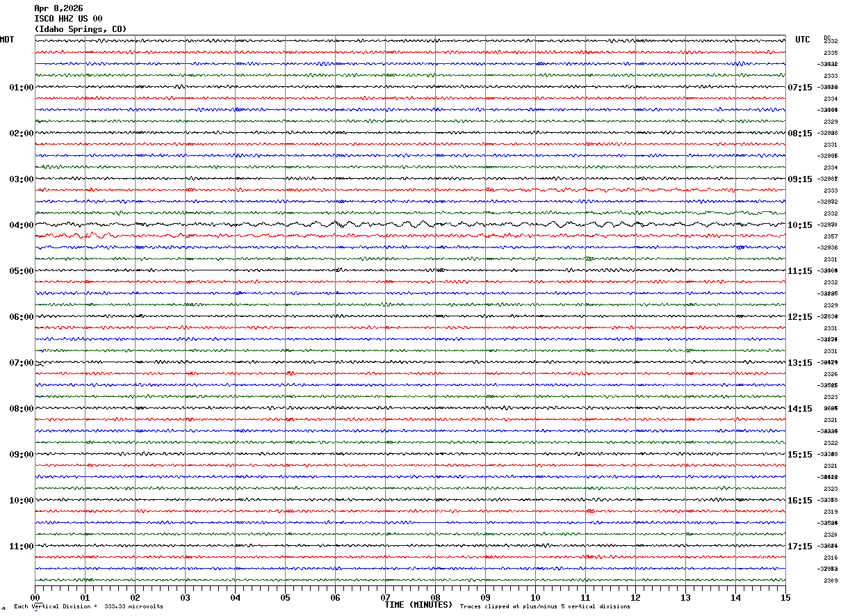Screen dimensions: 841x616
Task: Select the 08:15 UTC row label
Action: pos(800,133)
